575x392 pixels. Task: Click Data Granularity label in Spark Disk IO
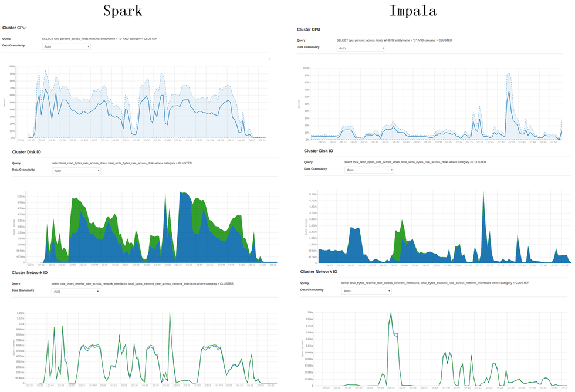coord(23,170)
